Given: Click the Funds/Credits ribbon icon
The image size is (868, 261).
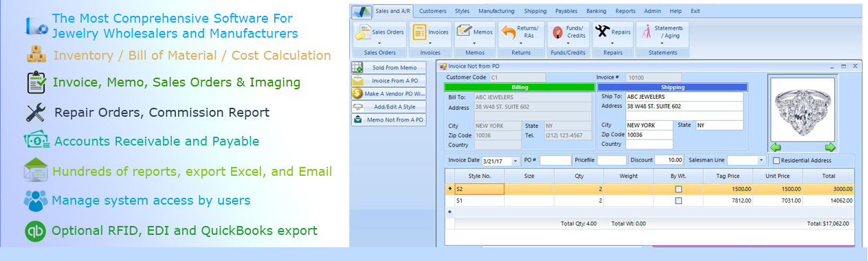Looking at the screenshot, I should point(557,32).
